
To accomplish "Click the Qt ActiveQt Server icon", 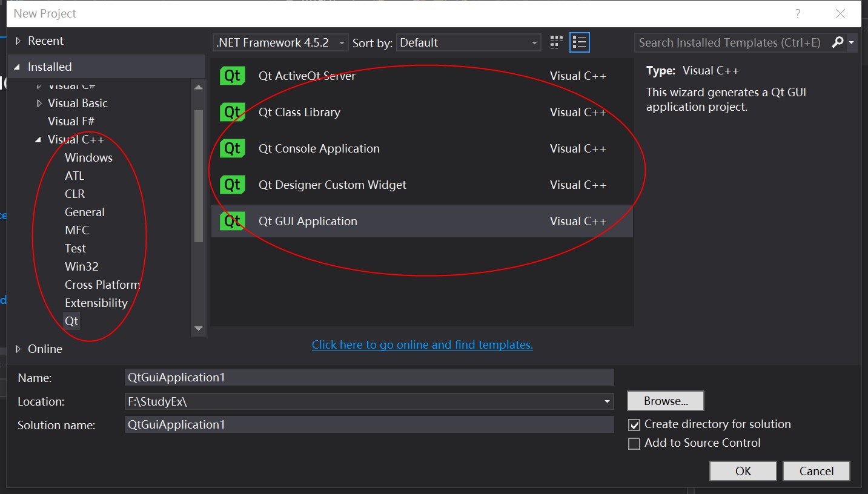I will [233, 75].
